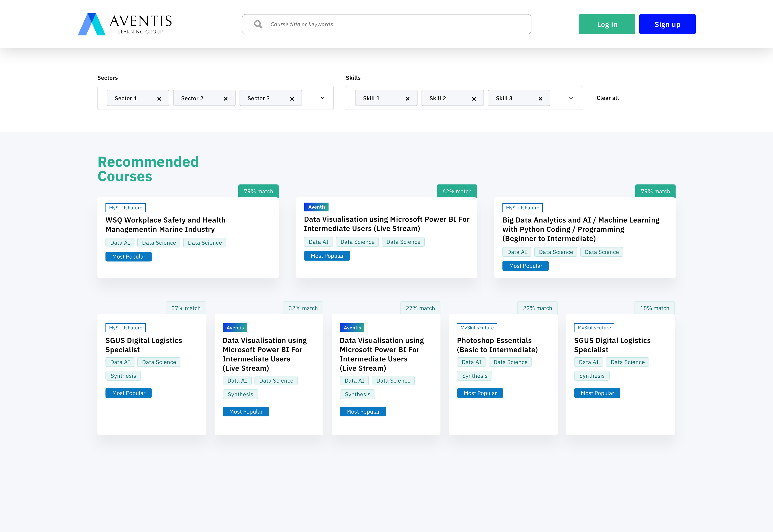Click Synthesis tag on 32% match card
The width and height of the screenshot is (773, 532).
pos(240,394)
